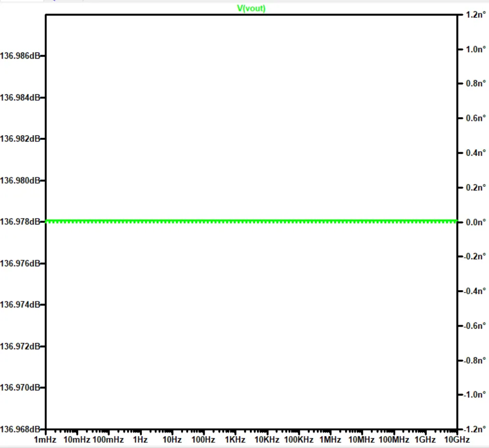Click the 136.978dB left axis label

[x=20, y=222]
